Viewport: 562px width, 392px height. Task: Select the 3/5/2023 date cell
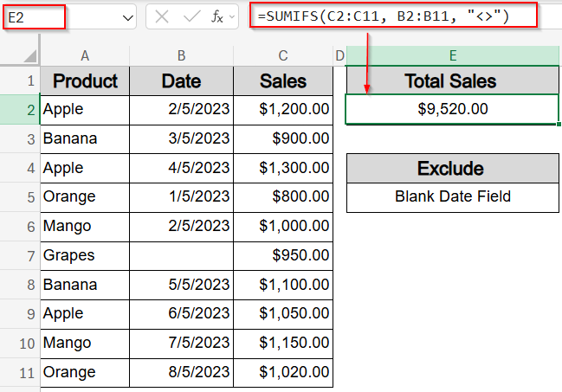(x=181, y=139)
